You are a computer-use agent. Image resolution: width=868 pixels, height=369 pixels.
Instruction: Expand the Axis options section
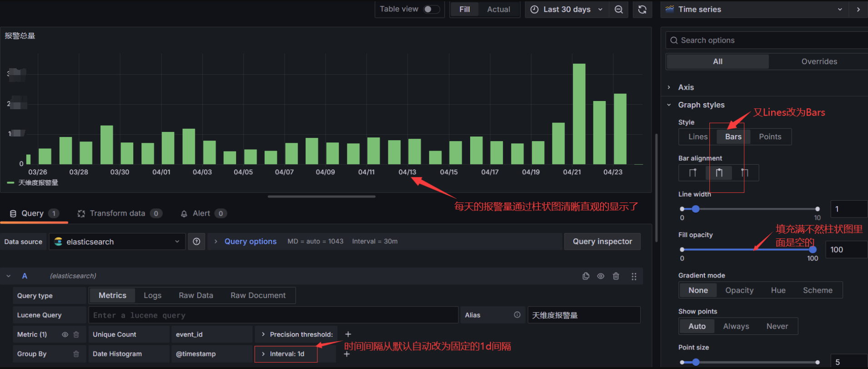(x=686, y=87)
